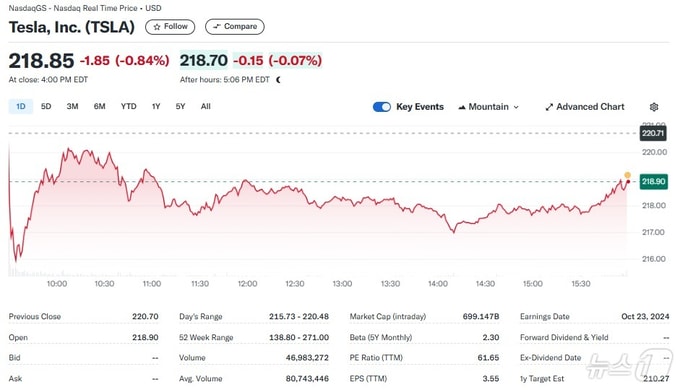Screen dimensions: 680x390
Task: Show the 5Y chart range
Action: coord(180,107)
